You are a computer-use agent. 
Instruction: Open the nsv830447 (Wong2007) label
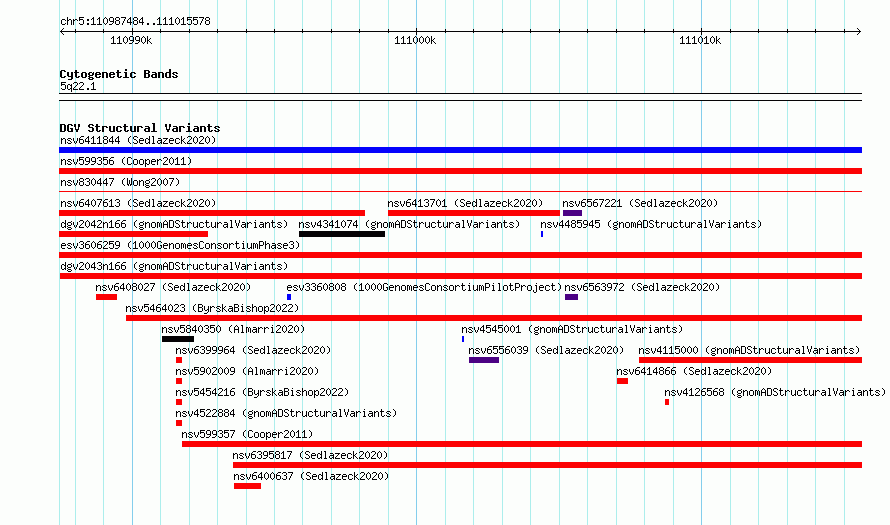coord(120,182)
